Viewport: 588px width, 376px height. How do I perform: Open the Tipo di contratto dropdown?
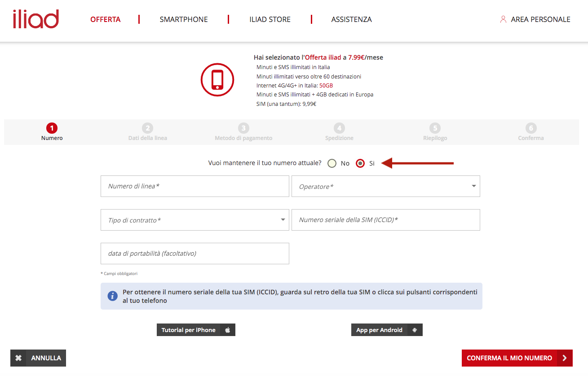195,220
